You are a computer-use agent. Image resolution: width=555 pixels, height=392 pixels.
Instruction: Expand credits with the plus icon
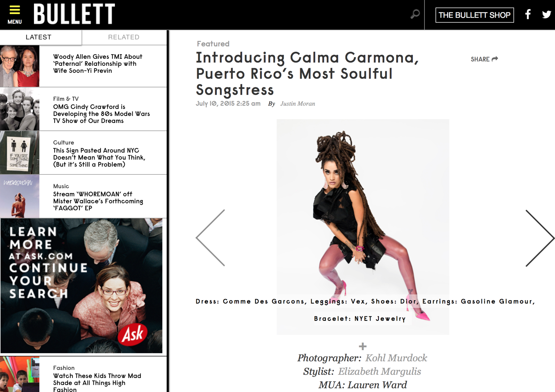pos(363,346)
